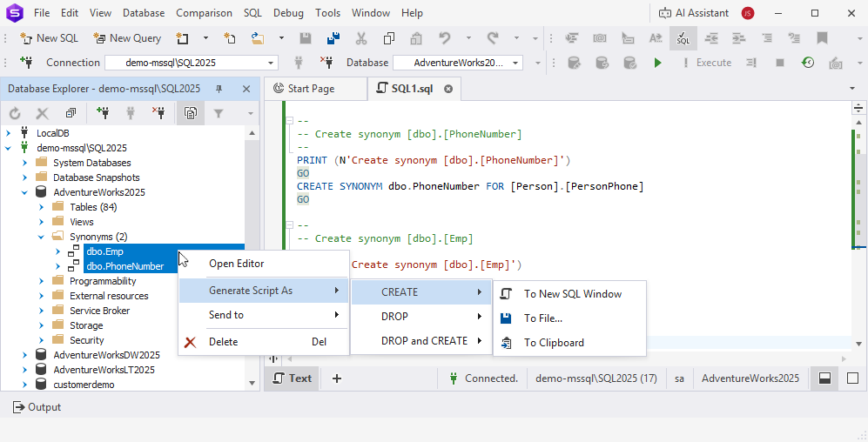Open the Database combo box
The height and width of the screenshot is (442, 868).
click(458, 63)
